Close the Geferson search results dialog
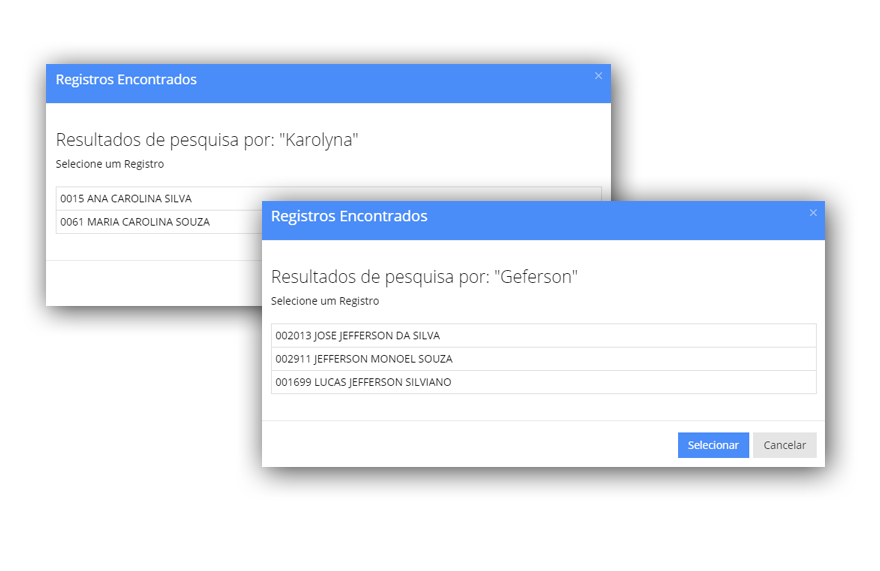This screenshot has height=571, width=880. pyautogui.click(x=813, y=213)
